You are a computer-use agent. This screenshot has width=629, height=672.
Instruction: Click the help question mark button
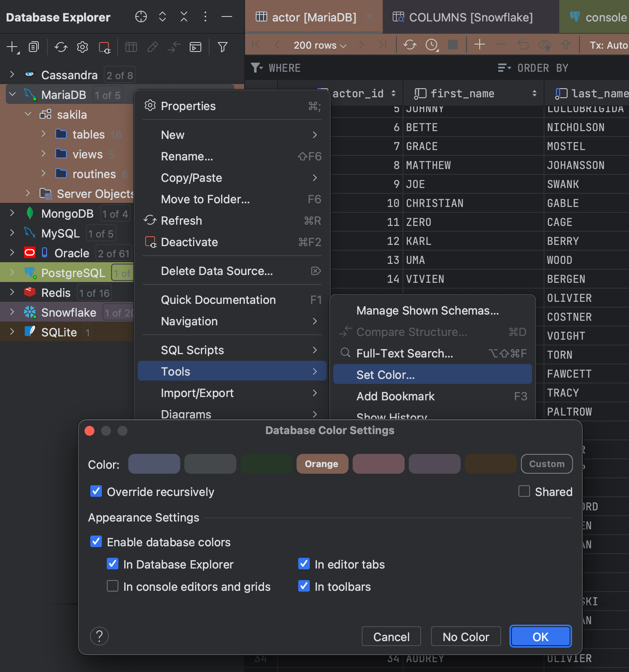(99, 636)
